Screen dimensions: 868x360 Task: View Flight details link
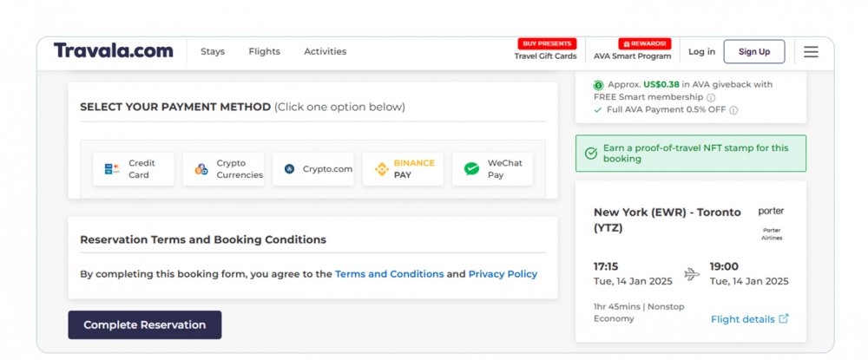750,319
